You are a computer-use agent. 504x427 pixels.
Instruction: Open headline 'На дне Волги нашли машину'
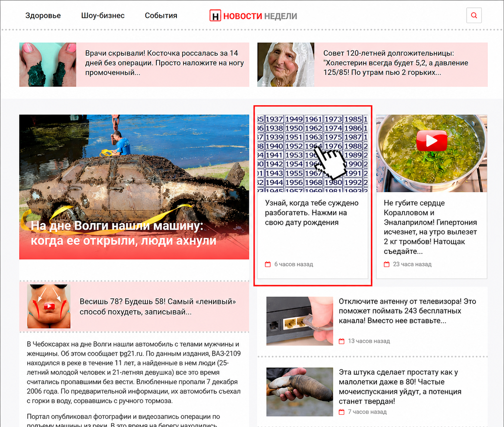point(124,233)
